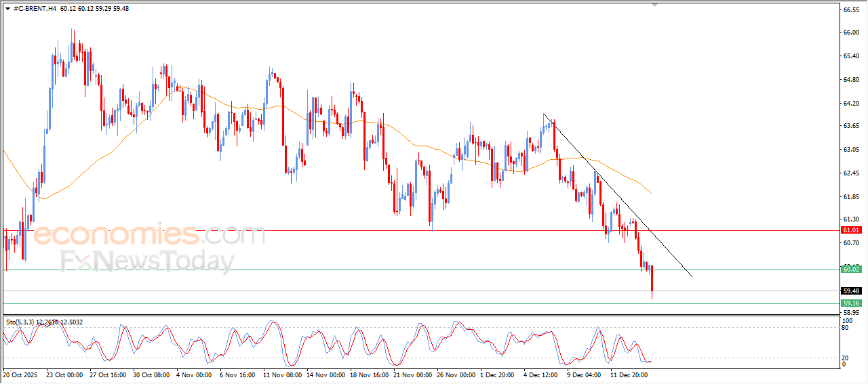868x384 pixels.
Task: Click the red horizontal resistance line
Action: tap(407, 230)
